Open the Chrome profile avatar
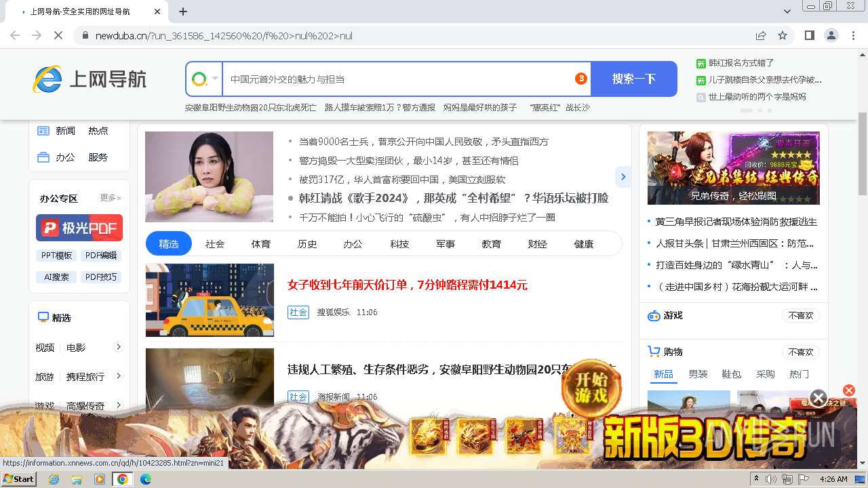This screenshot has height=488, width=868. [x=831, y=35]
